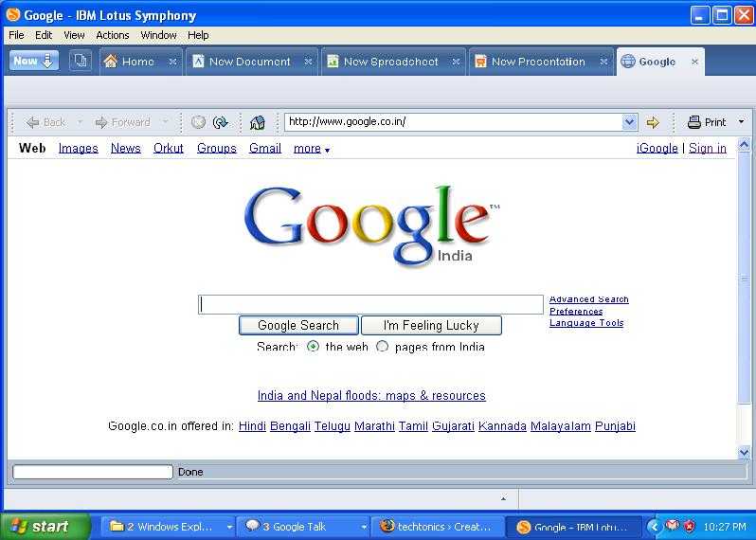
Task: Close the Home tab
Action: click(172, 62)
